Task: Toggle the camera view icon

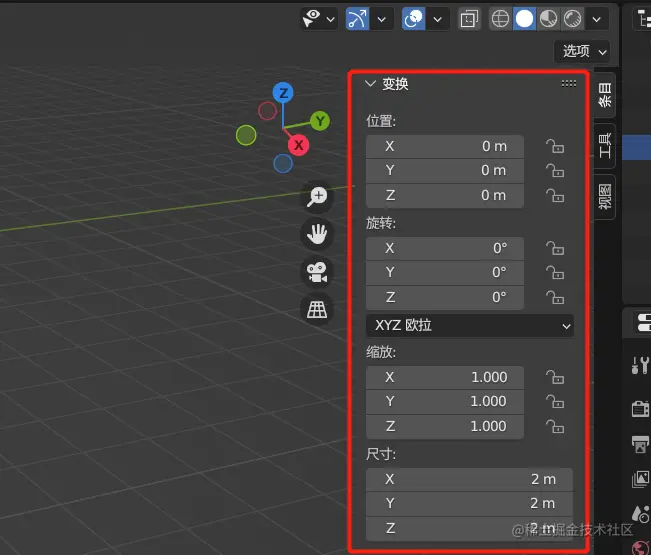Action: click(317, 272)
